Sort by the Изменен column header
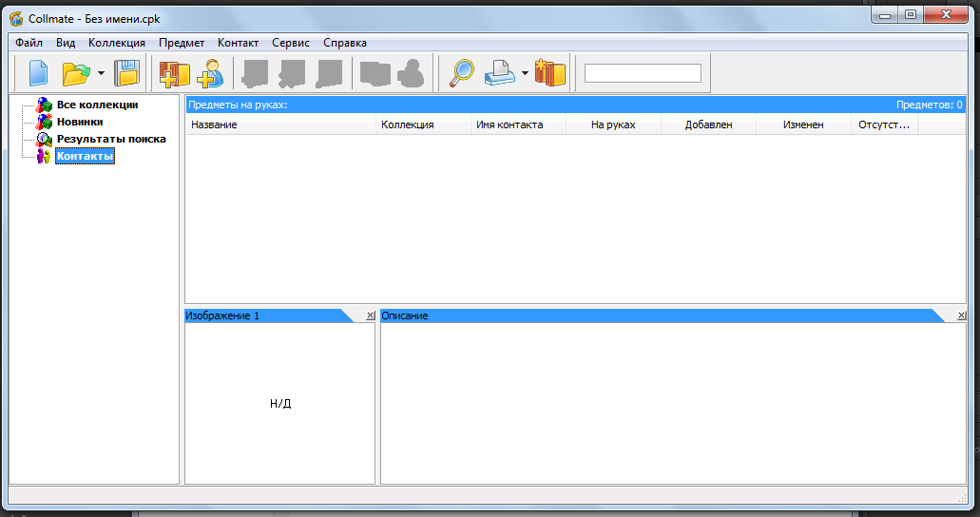The width and height of the screenshot is (980, 517). [x=803, y=124]
